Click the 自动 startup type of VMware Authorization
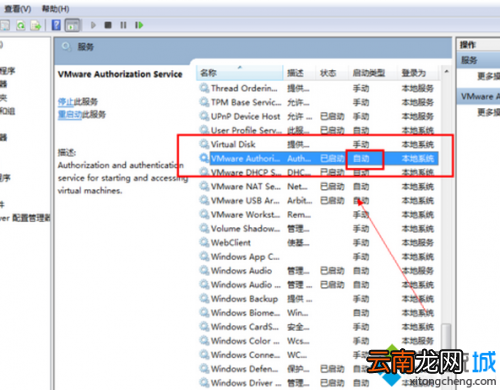 [361, 159]
